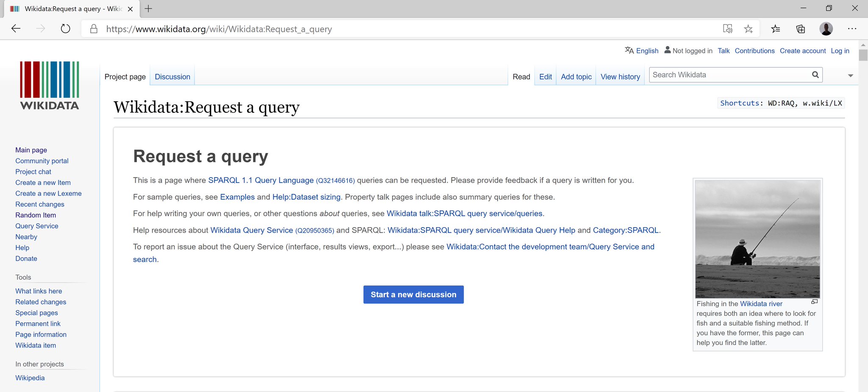
Task: Open the Talk link
Action: pos(723,51)
